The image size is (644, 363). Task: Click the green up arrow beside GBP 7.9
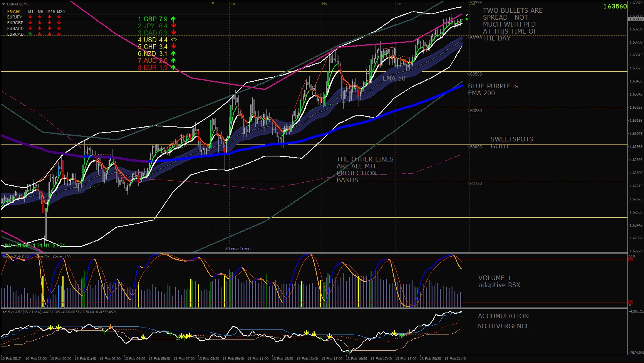point(173,19)
